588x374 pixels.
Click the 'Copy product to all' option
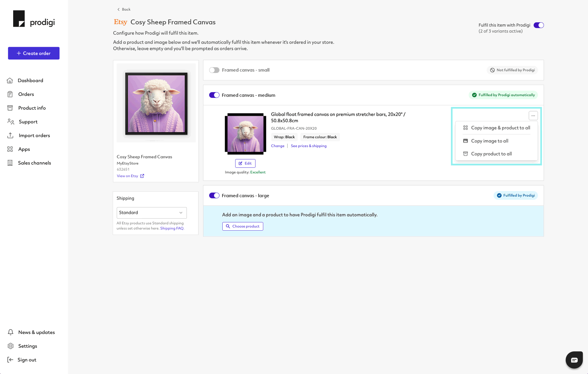492,153
